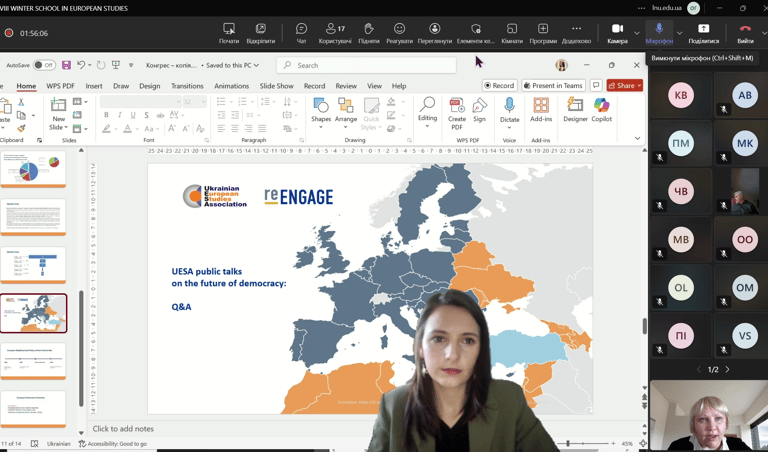768x452 pixels.
Task: Collapse the ribbon with the chevron
Action: (x=637, y=139)
